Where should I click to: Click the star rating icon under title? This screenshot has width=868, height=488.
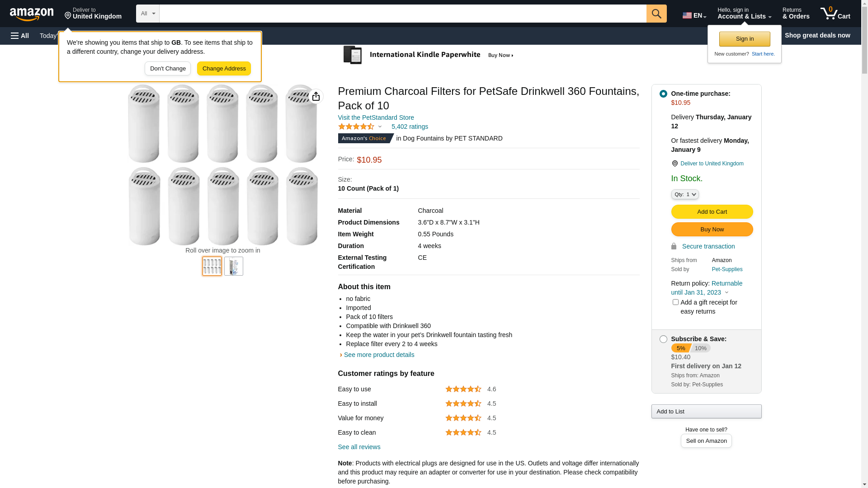coord(356,127)
